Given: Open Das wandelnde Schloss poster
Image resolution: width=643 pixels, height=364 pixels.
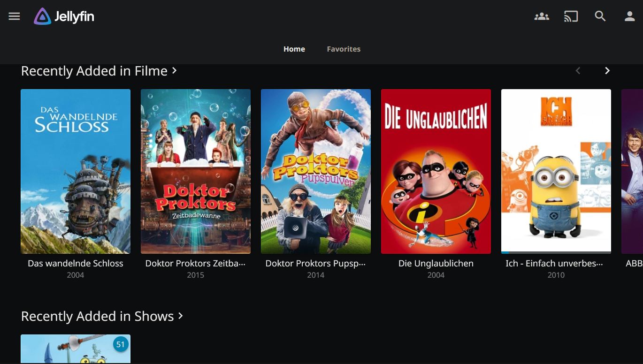Looking at the screenshot, I should pyautogui.click(x=76, y=171).
